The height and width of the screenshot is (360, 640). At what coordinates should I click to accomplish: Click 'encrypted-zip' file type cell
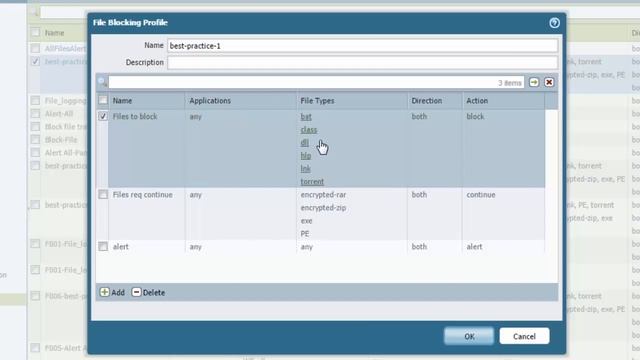click(323, 208)
